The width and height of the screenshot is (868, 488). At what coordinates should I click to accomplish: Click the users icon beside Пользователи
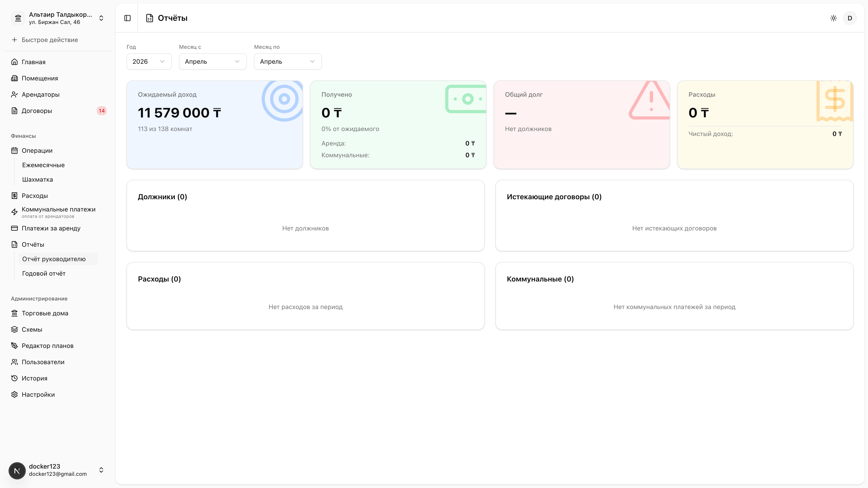point(14,362)
